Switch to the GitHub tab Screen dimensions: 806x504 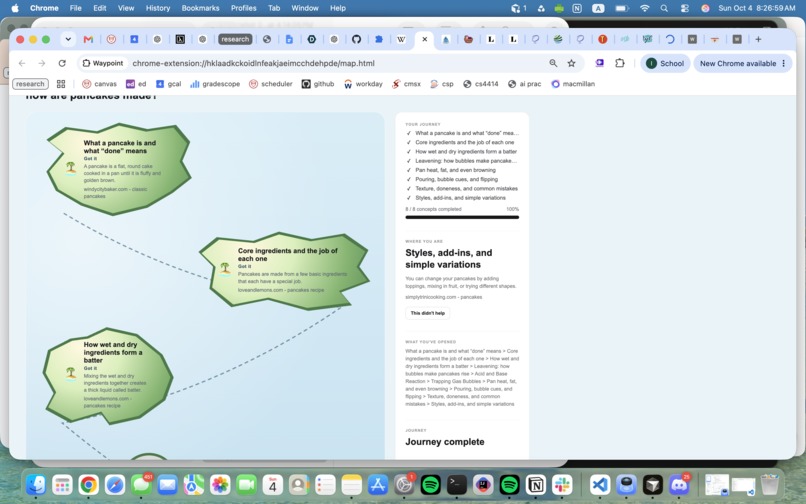click(356, 39)
